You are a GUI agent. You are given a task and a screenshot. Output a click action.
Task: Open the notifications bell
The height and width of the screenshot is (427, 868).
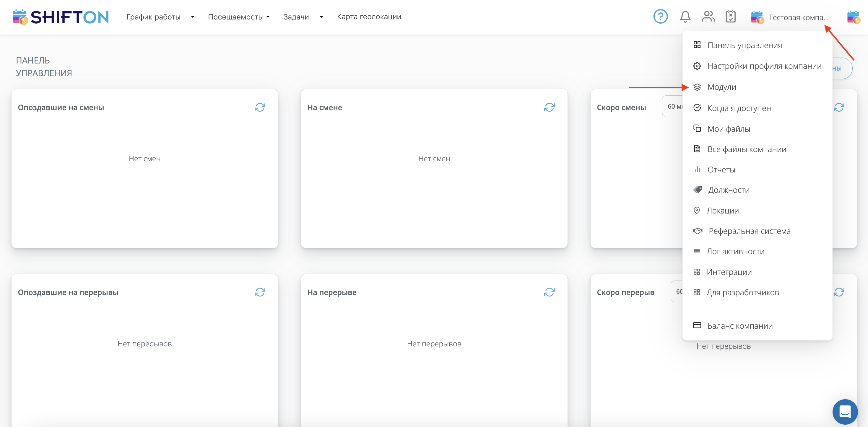(685, 17)
